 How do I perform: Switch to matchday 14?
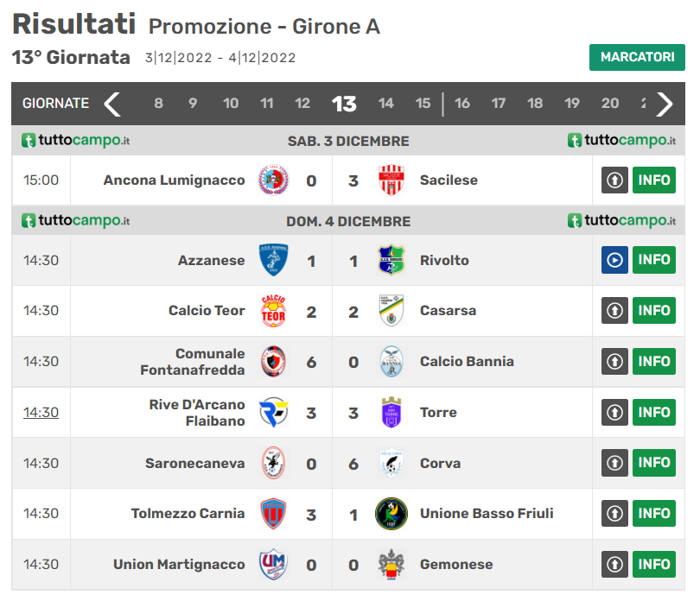[385, 104]
